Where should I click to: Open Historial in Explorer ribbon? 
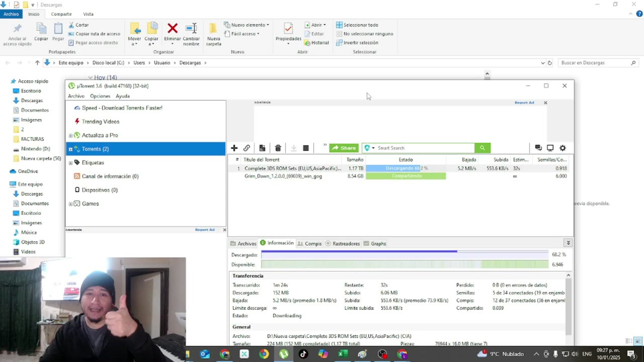[316, 43]
